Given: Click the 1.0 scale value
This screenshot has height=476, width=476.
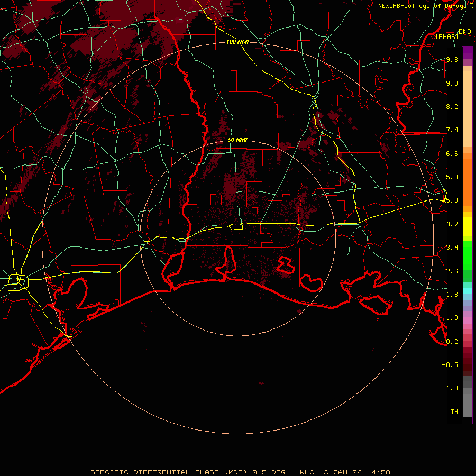Looking at the screenshot, I should [x=452, y=318].
